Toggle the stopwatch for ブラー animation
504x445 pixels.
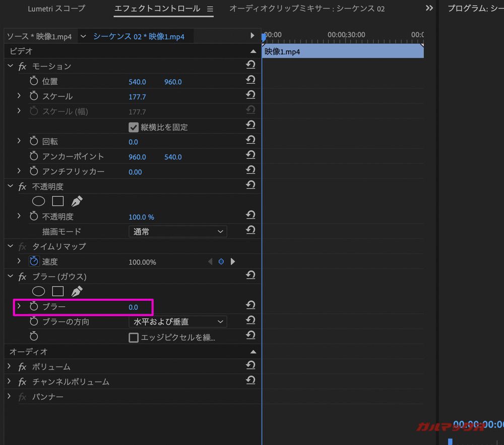(x=33, y=306)
